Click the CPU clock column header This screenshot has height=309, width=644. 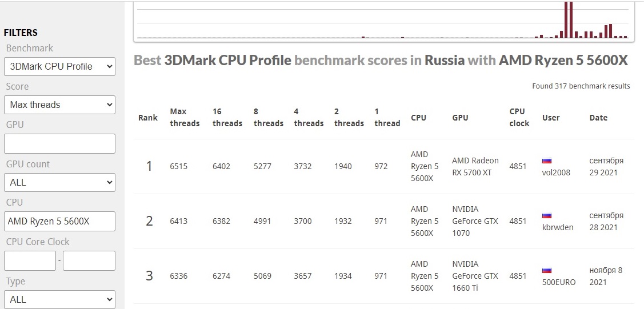coord(519,117)
